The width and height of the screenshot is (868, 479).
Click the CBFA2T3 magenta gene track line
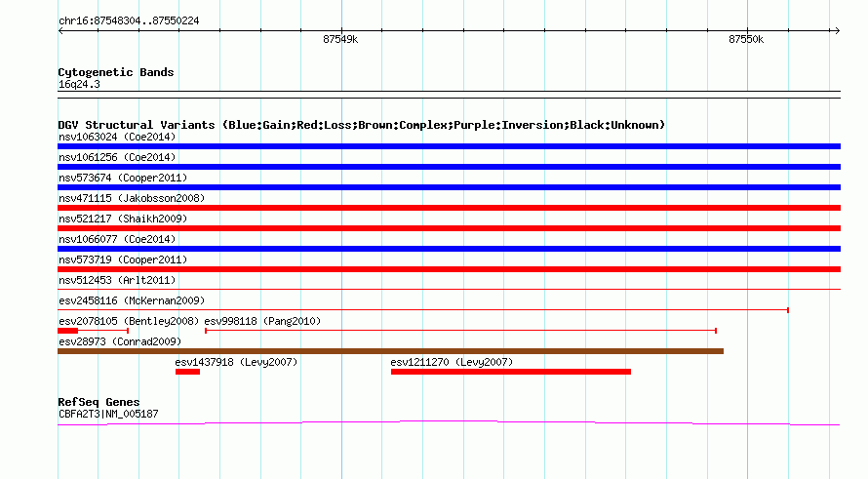click(449, 423)
